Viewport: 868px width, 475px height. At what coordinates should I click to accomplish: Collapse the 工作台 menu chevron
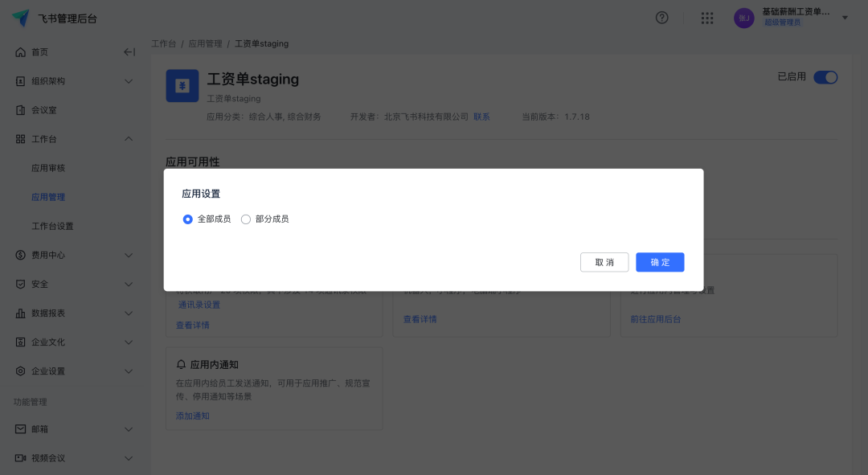point(129,139)
